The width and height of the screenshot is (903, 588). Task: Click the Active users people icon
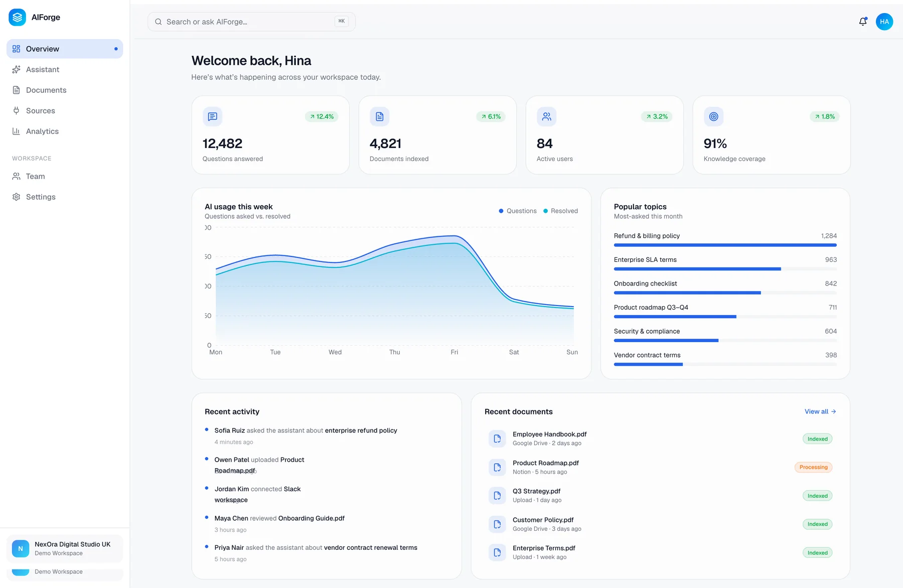(x=547, y=116)
